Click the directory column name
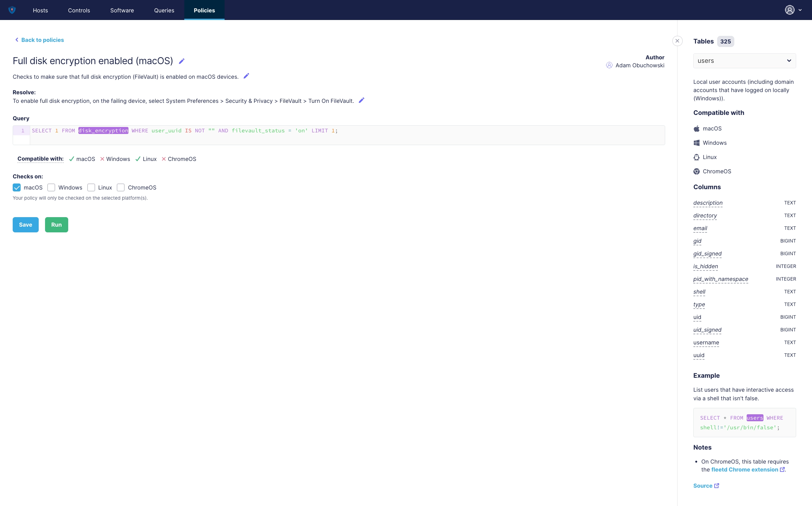The image size is (812, 506). tap(705, 216)
